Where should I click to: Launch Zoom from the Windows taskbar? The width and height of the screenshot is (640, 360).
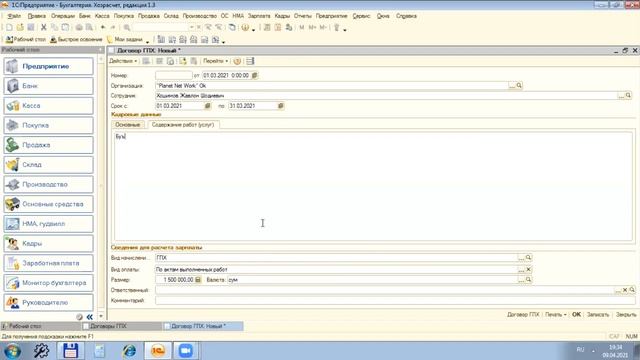[186, 351]
